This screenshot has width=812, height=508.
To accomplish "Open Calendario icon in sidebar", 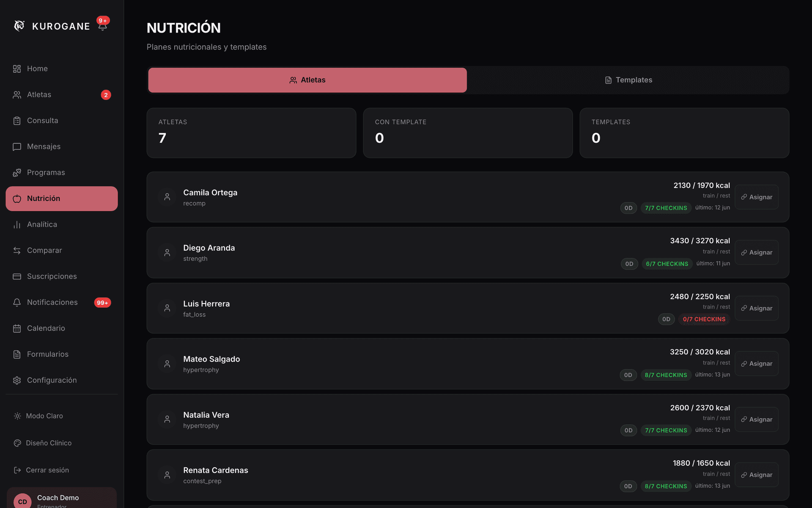I will [17, 328].
